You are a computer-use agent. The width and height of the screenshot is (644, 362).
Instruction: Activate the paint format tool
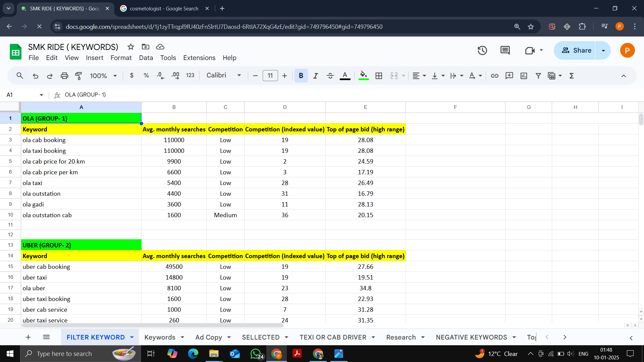79,76
